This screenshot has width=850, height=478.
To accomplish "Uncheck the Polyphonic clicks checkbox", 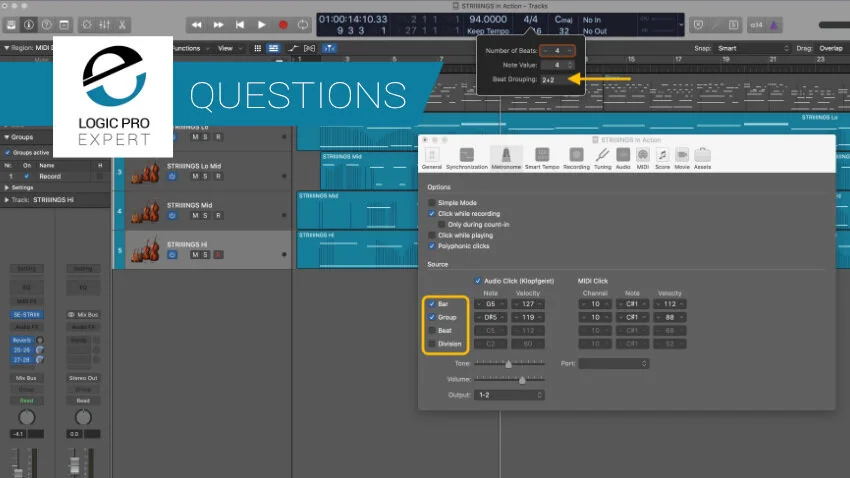I will 432,246.
